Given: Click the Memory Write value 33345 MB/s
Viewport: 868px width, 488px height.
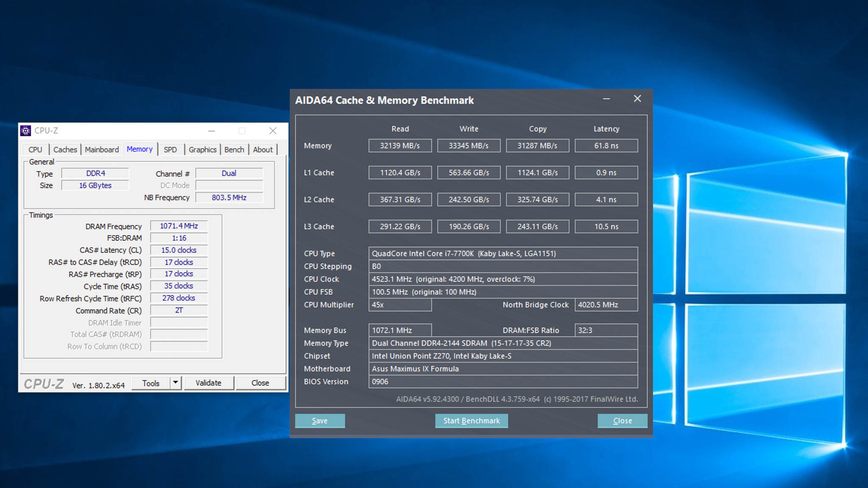Looking at the screenshot, I should point(469,146).
